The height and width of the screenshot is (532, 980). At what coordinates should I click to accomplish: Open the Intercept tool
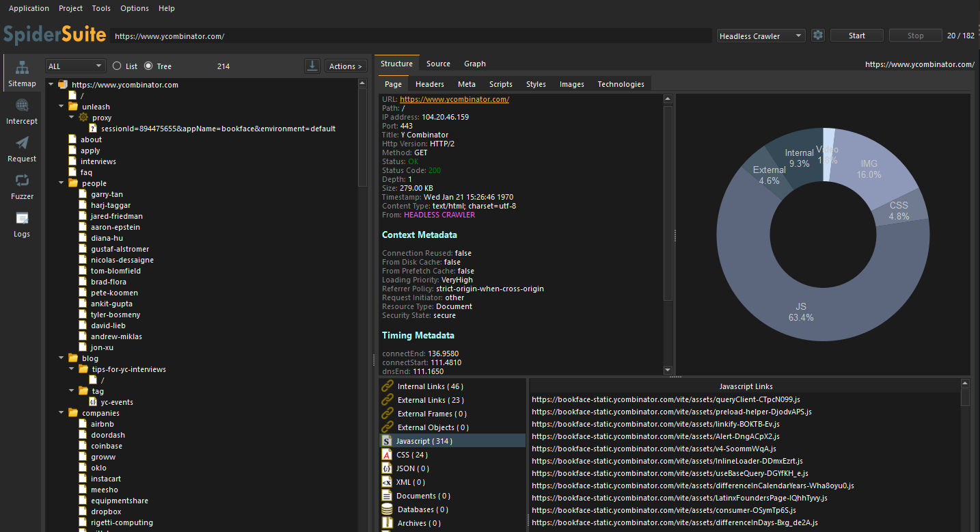click(22, 111)
